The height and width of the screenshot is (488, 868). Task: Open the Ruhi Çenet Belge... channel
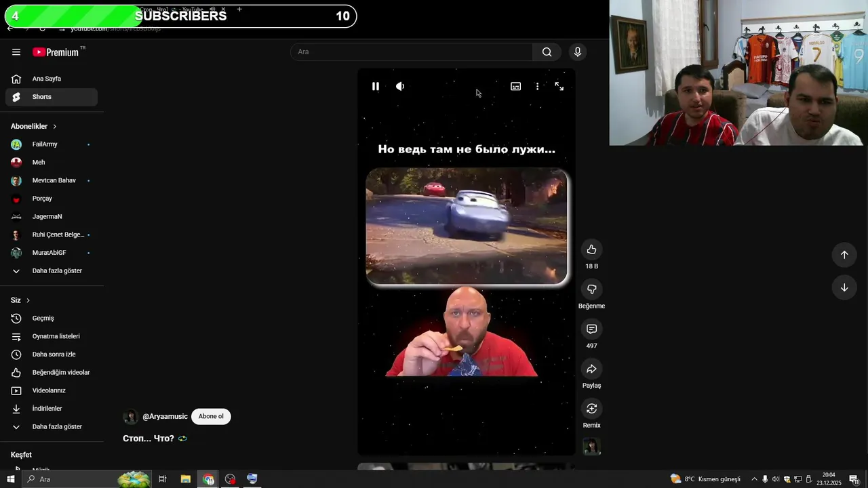[52, 235]
